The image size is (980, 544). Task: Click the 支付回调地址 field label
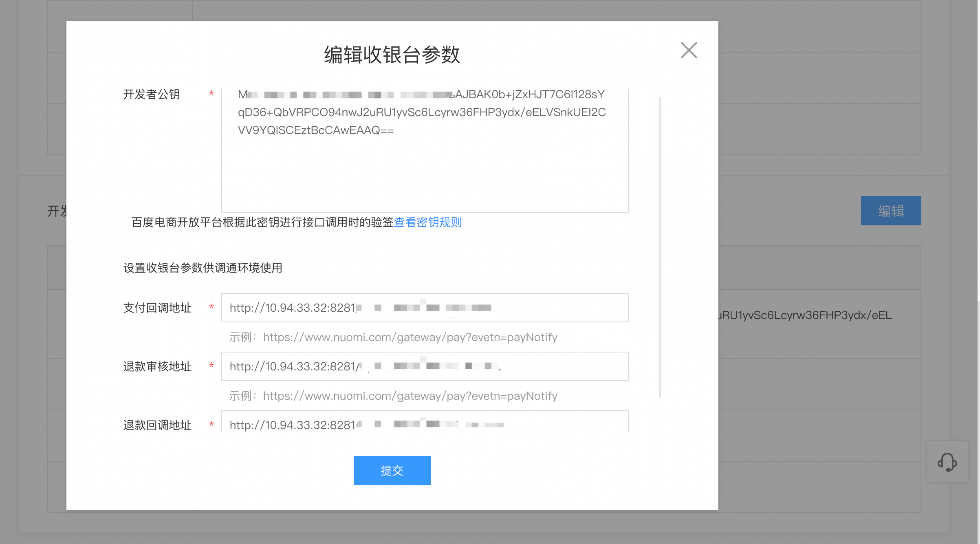click(157, 308)
